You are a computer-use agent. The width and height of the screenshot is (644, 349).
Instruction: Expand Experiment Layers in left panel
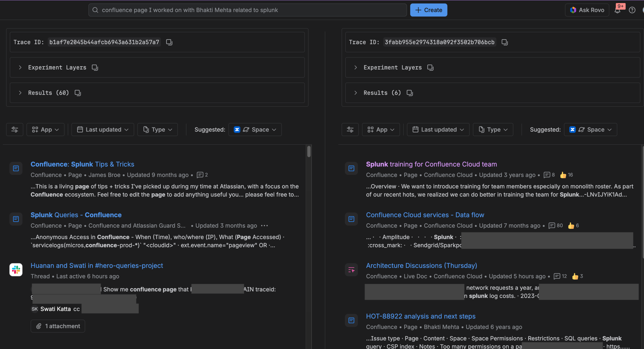click(x=20, y=67)
